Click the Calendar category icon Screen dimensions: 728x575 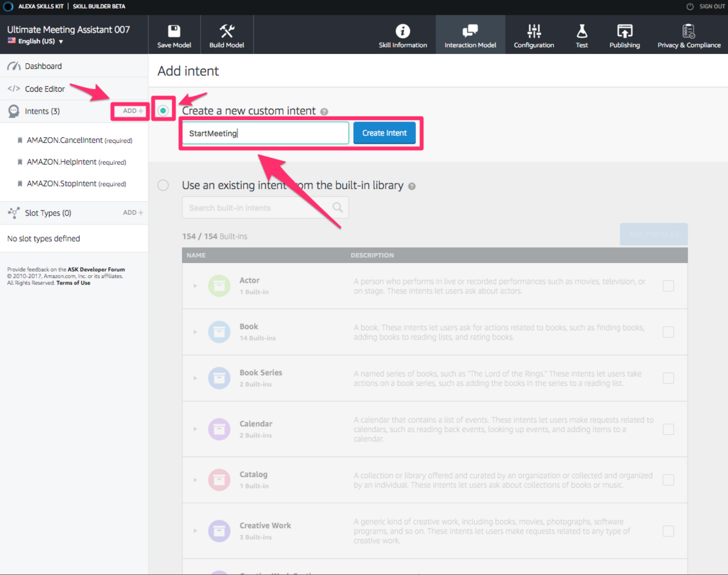(x=219, y=429)
